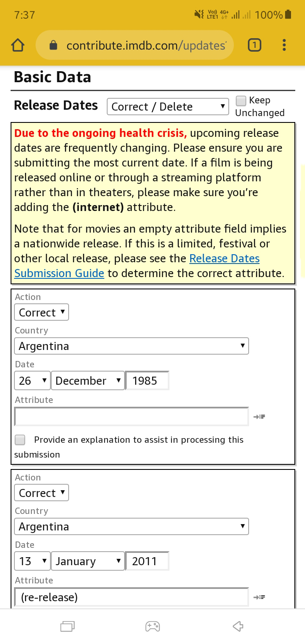Check the Keep Unchanged checkbox
305x644 pixels.
tap(241, 100)
